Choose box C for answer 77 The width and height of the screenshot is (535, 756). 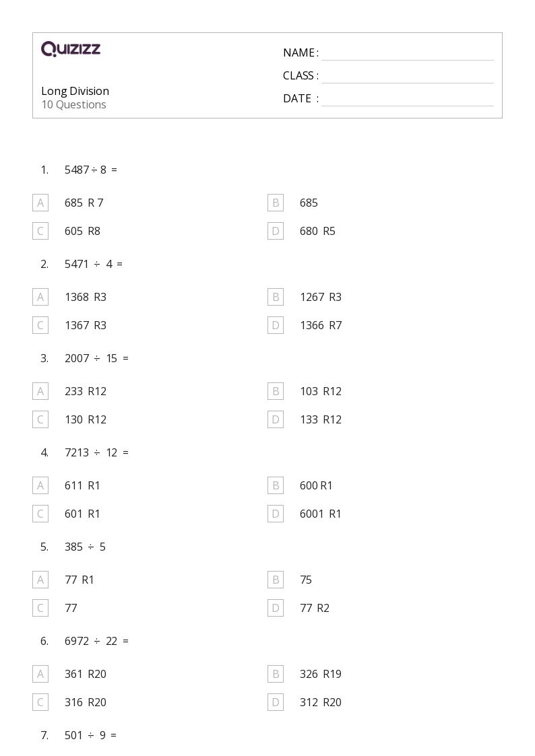tap(40, 608)
